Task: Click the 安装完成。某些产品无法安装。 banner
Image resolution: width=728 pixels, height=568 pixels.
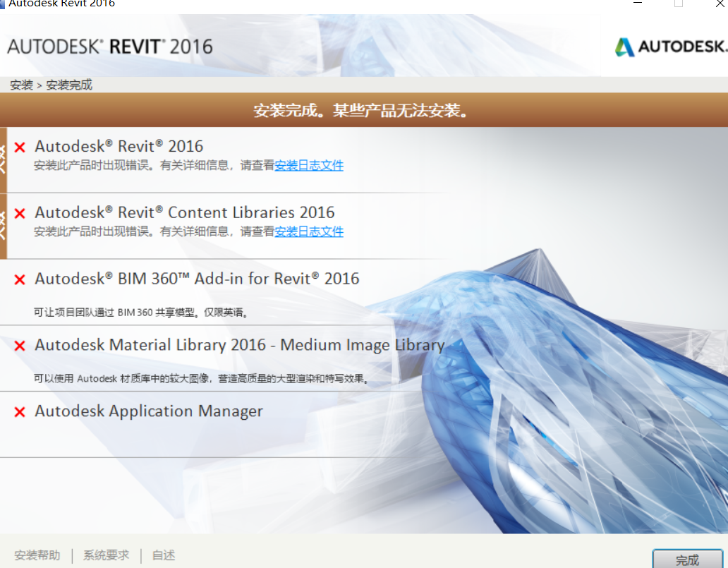Action: click(x=364, y=110)
